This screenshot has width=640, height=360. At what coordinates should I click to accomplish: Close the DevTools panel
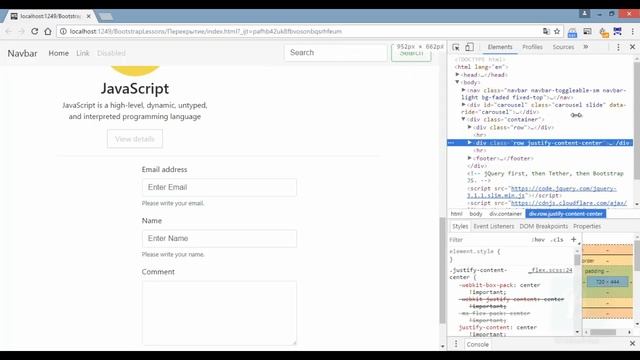632,47
